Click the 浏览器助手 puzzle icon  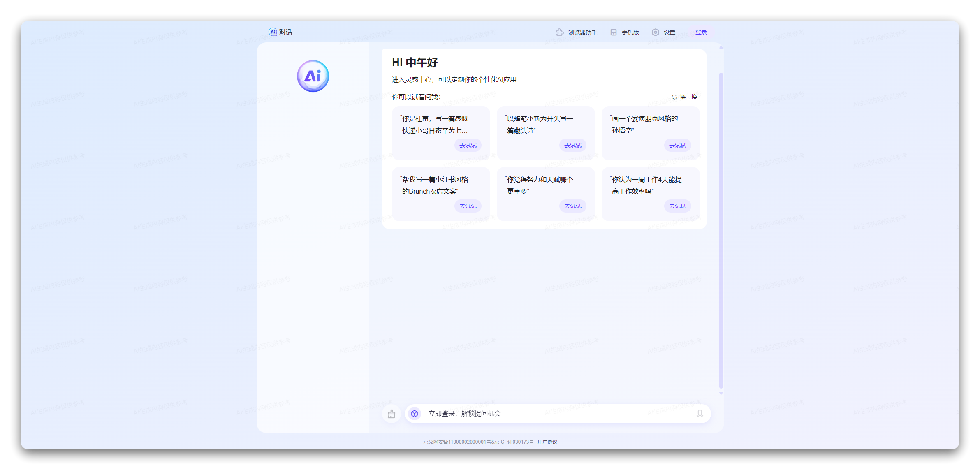(x=559, y=32)
